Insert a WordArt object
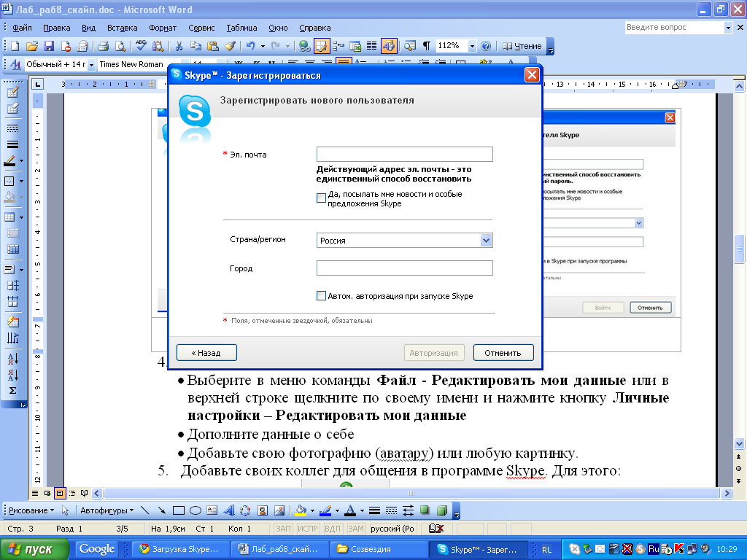The image size is (747, 560). tap(229, 510)
